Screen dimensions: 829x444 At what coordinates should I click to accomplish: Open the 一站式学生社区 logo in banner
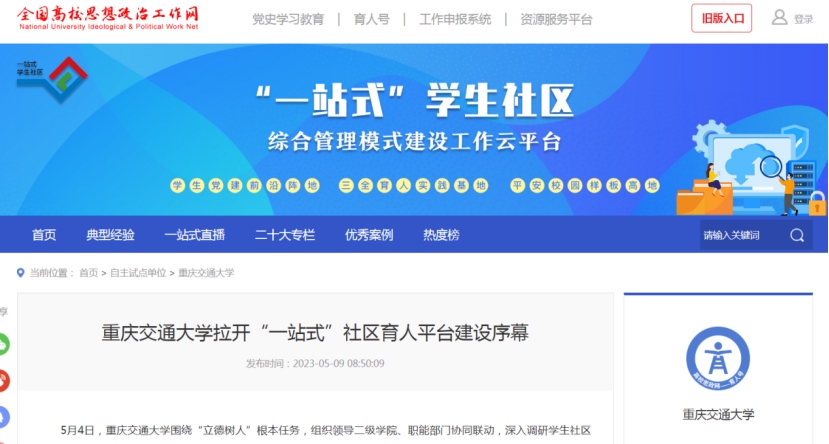coord(52,79)
